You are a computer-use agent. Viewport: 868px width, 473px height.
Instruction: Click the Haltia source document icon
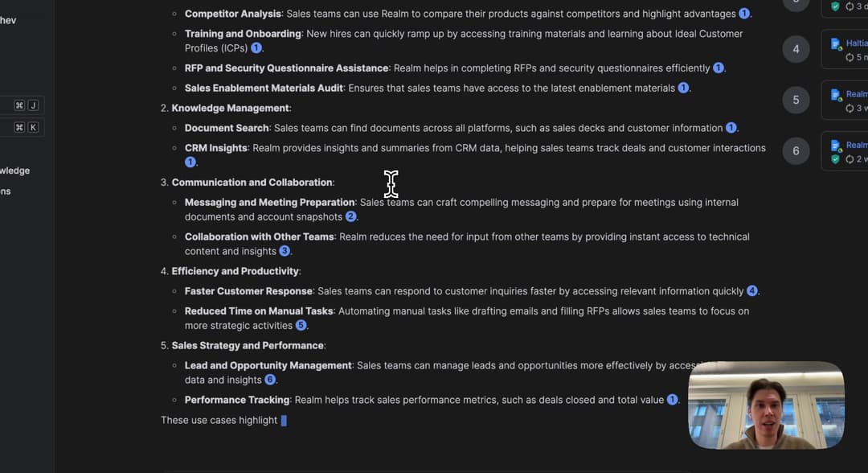(836, 43)
